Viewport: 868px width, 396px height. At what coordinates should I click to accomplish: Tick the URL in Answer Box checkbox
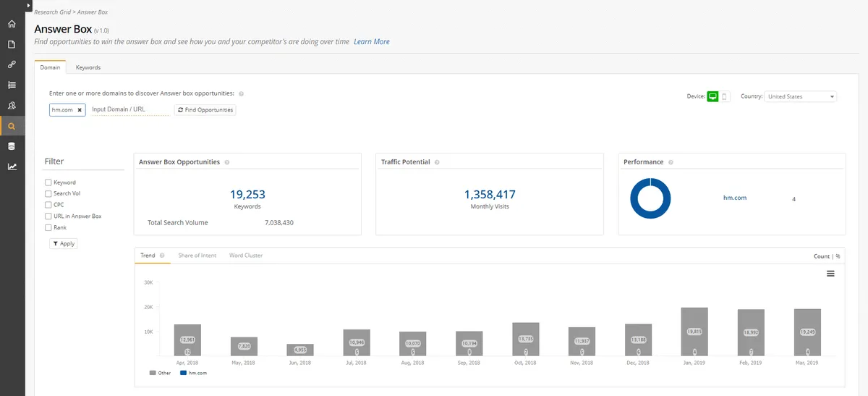pos(48,216)
